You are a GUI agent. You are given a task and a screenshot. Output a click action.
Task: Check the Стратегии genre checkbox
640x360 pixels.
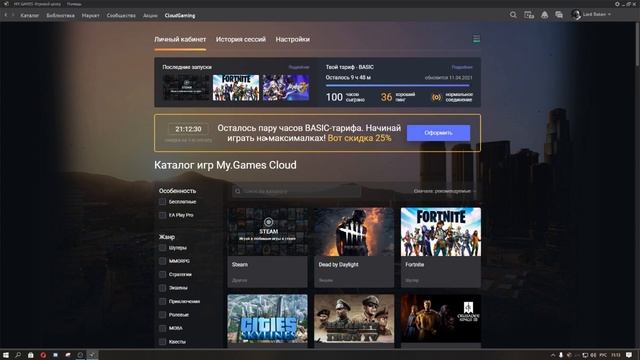coord(162,274)
